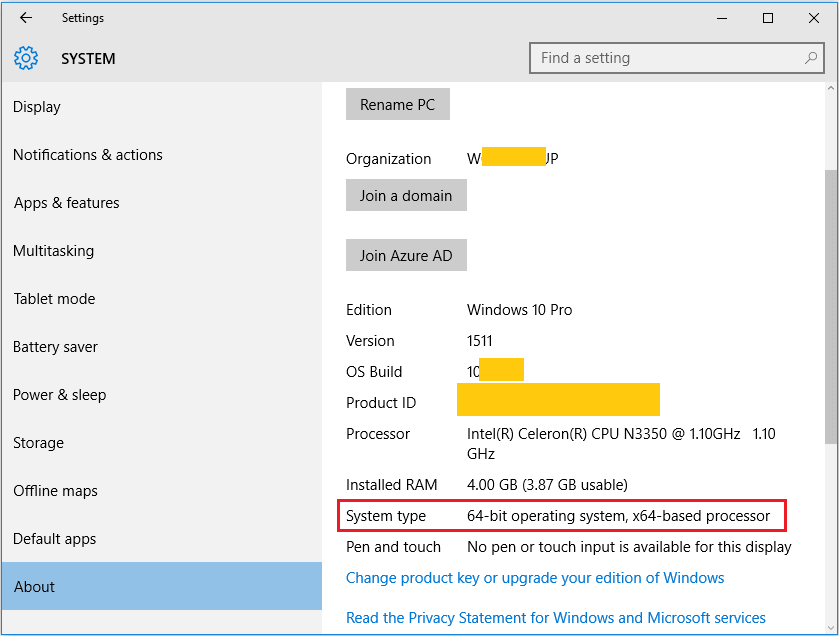
Task: Click the Rename PC button
Action: [x=398, y=104]
